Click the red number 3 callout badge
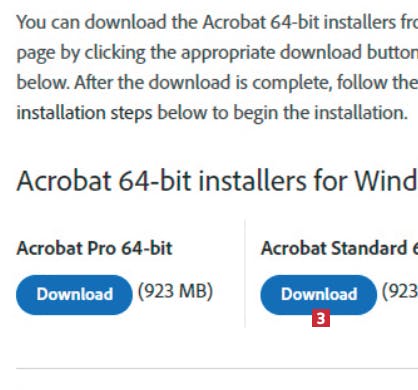This screenshot has width=418, height=390. click(x=321, y=318)
